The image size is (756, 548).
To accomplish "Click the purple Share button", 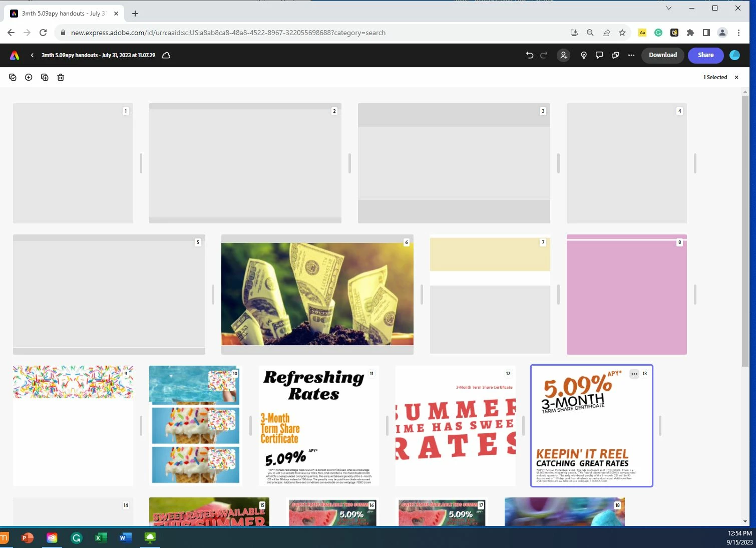I will (706, 55).
